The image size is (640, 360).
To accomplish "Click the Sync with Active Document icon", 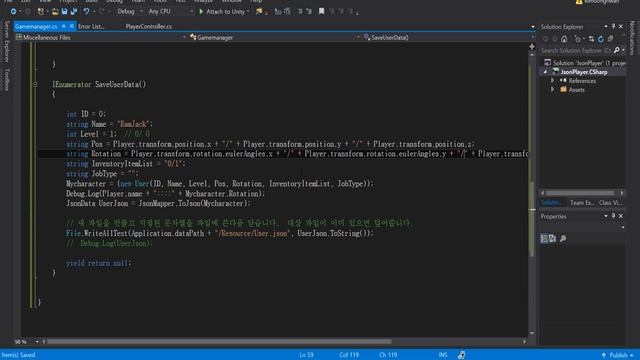I will click(x=591, y=39).
